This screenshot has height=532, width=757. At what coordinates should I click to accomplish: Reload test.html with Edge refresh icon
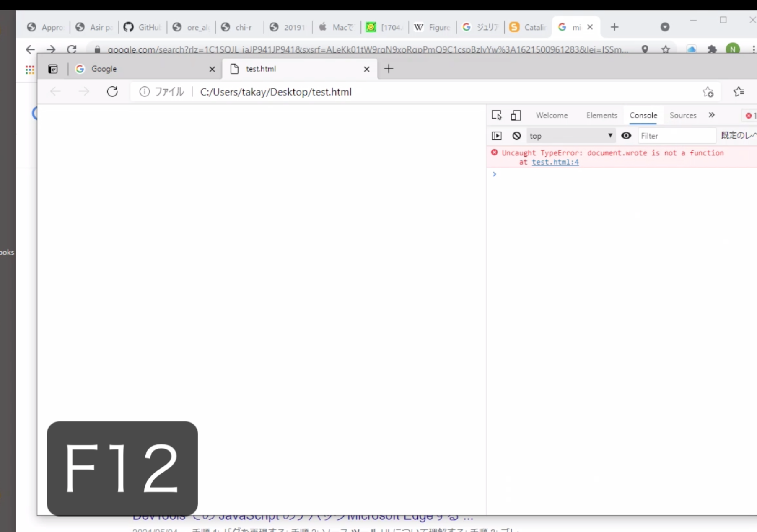(112, 91)
